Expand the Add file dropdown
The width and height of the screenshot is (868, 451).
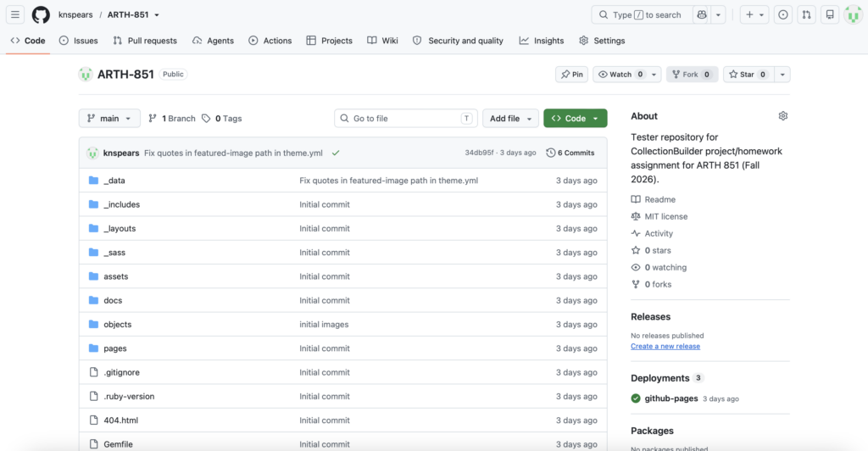coord(510,119)
